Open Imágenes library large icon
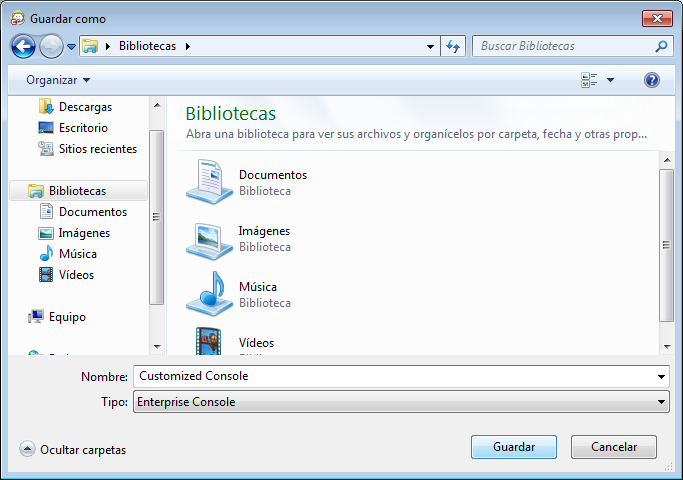 [x=210, y=240]
